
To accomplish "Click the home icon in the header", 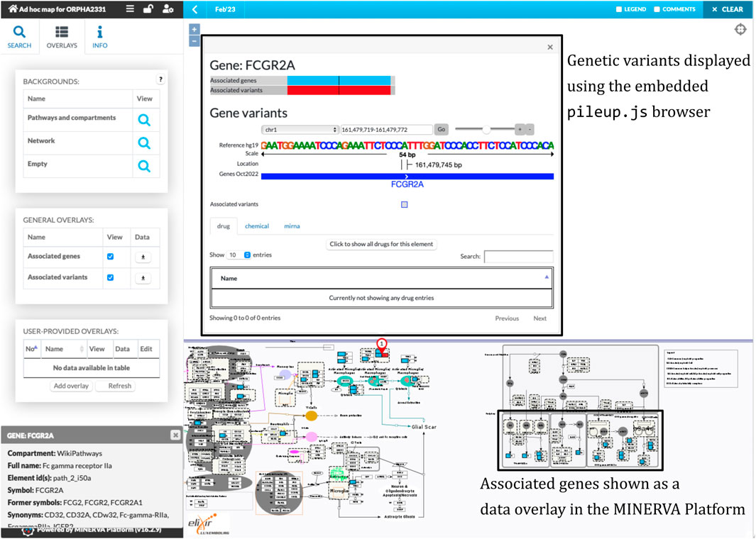I will tap(13, 9).
